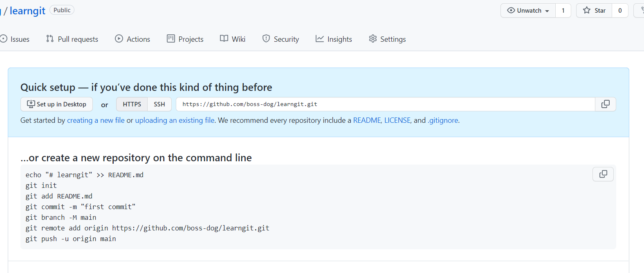Star the learngit repository
Image resolution: width=644 pixels, height=273 pixels.
[594, 11]
